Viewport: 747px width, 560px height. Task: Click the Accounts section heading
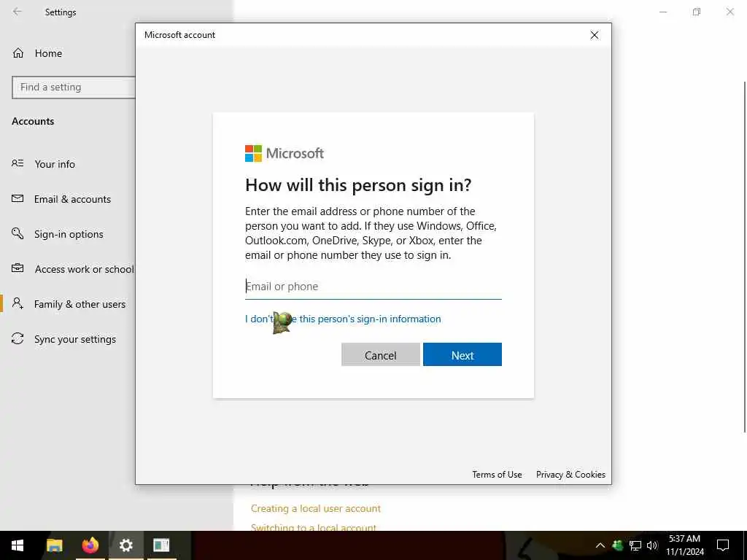(33, 122)
